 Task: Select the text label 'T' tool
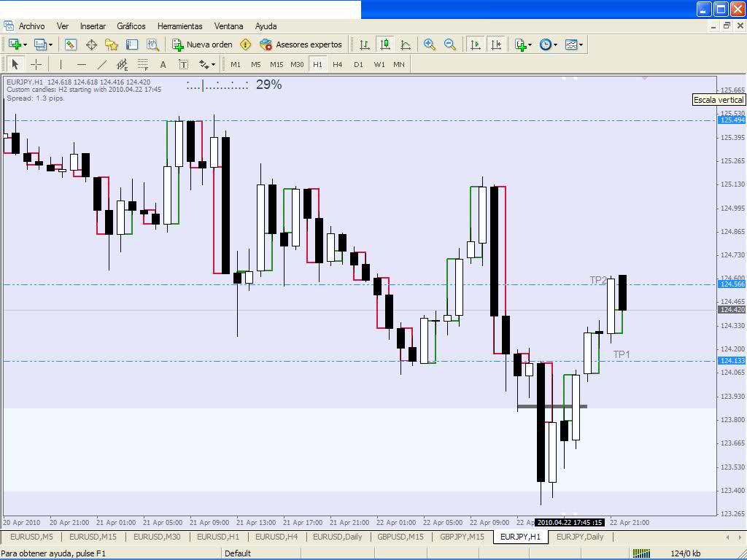coord(183,64)
